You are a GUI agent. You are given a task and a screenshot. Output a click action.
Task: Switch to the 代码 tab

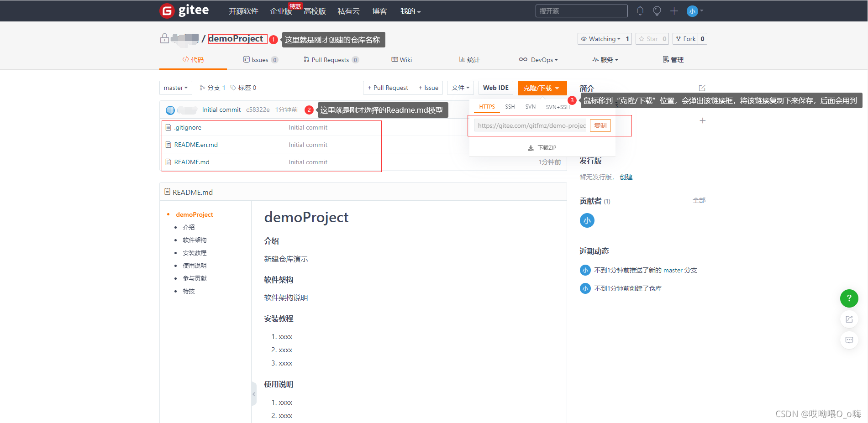pos(193,60)
